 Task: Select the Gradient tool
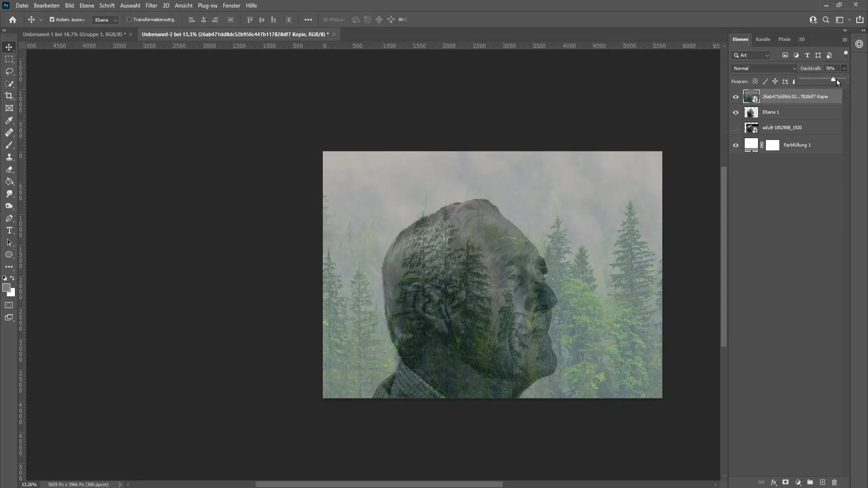coord(9,182)
